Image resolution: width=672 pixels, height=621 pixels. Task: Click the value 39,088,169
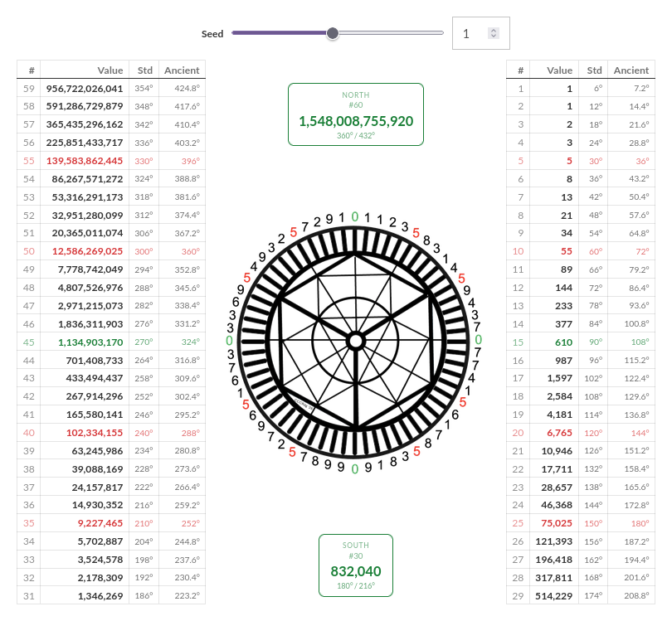[x=97, y=469]
